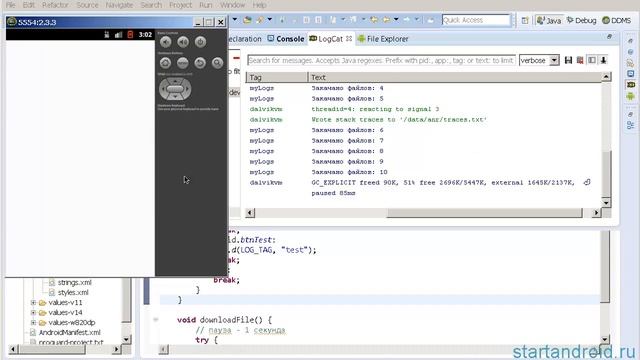Open the LogCat fast view in right trim
The width and height of the screenshot is (640, 360).
coord(631,84)
